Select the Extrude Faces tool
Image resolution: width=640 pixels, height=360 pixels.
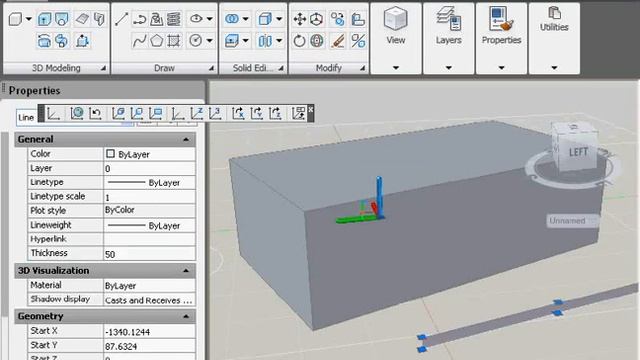click(232, 40)
